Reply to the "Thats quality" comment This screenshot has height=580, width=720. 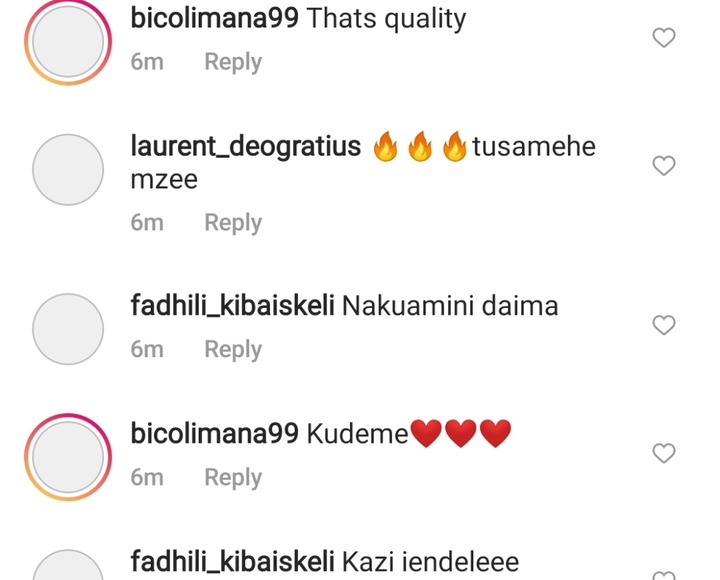pos(233,62)
